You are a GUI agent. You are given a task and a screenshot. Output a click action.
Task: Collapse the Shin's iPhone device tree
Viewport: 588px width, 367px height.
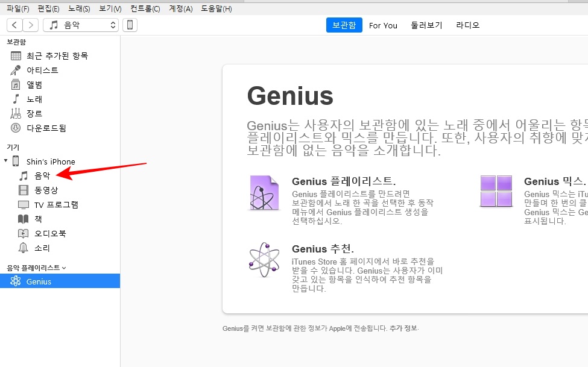click(x=5, y=161)
